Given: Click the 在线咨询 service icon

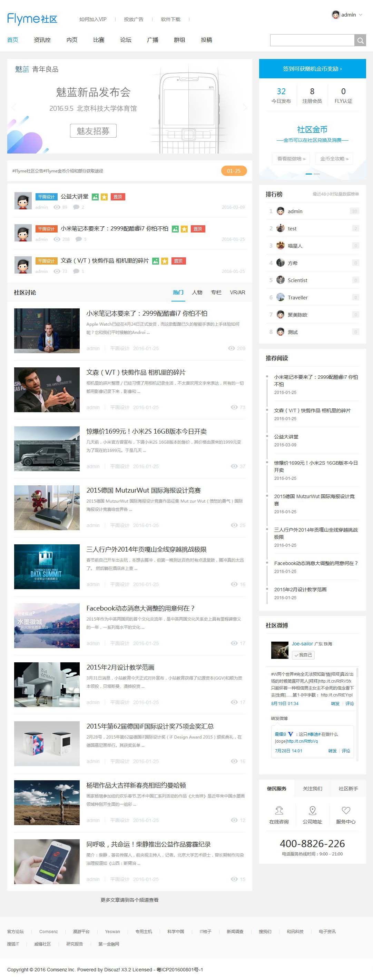Looking at the screenshot, I should coord(279,810).
